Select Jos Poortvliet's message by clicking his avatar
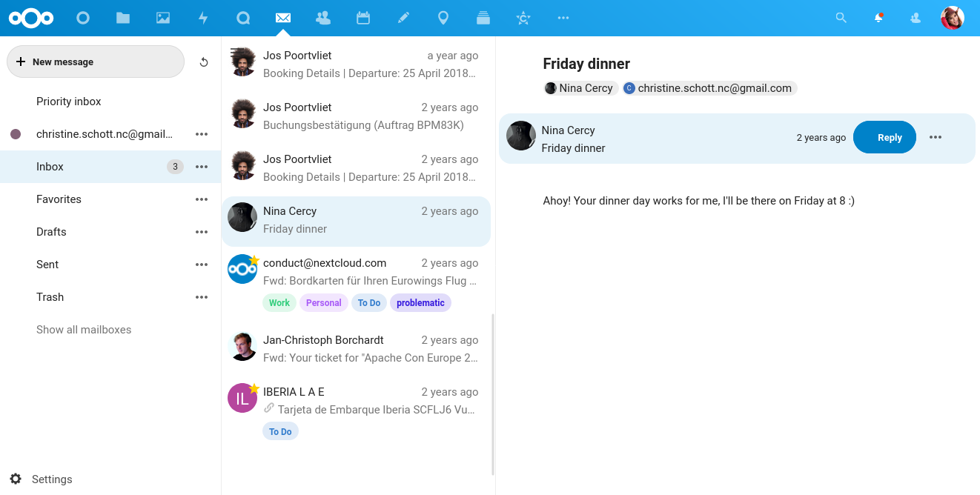This screenshot has height=495, width=980. [x=242, y=62]
